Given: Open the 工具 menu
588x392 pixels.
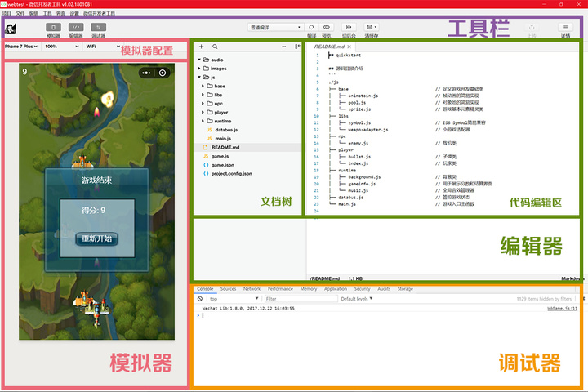Looking at the screenshot, I should pyautogui.click(x=47, y=13).
